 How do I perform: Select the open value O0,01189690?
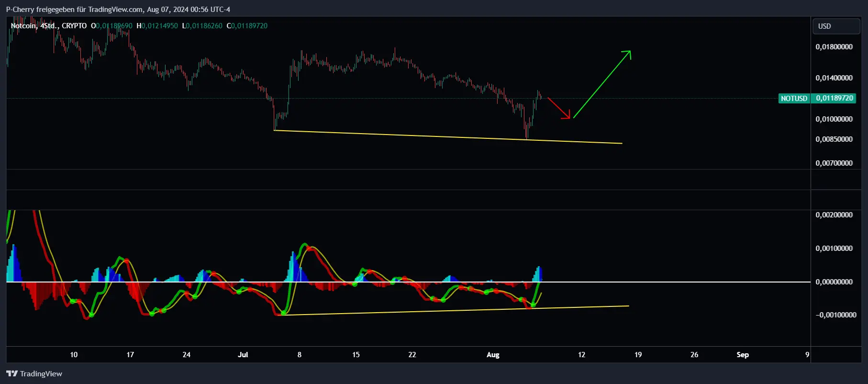pyautogui.click(x=111, y=26)
